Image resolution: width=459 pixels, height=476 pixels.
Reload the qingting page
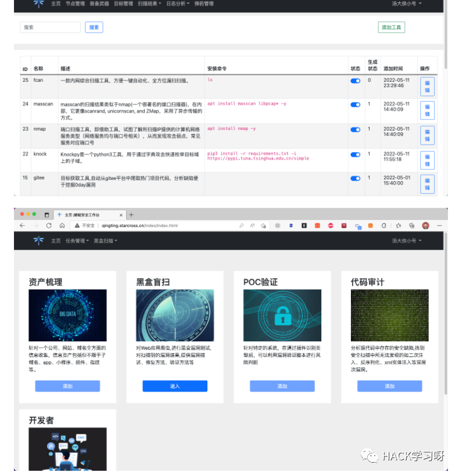point(49,226)
